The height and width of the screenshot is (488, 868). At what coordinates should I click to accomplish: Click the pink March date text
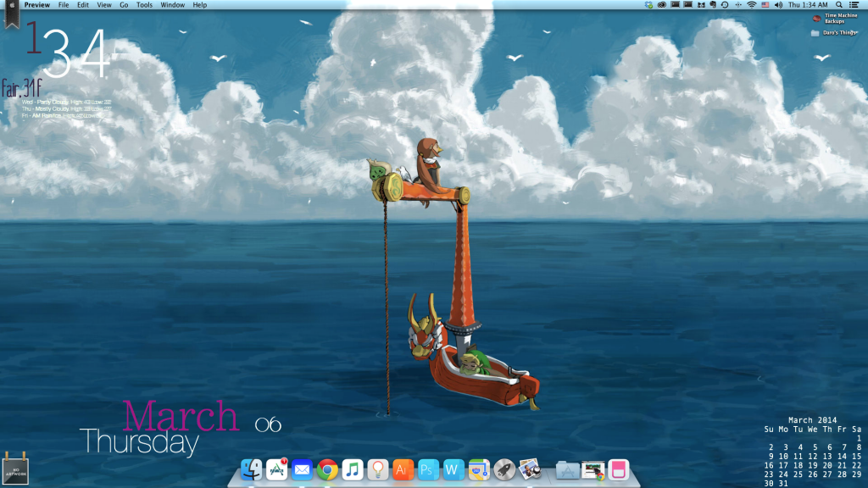180,415
